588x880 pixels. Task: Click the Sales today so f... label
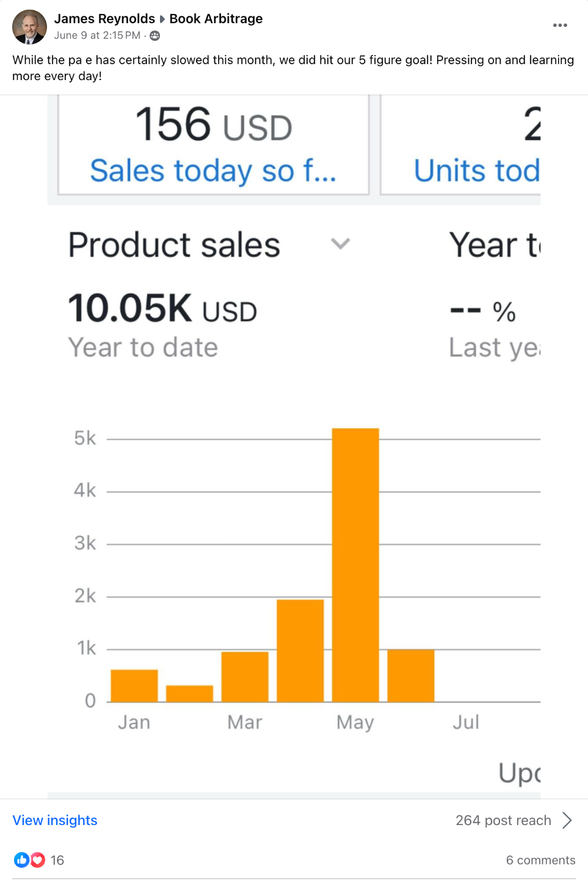[213, 170]
